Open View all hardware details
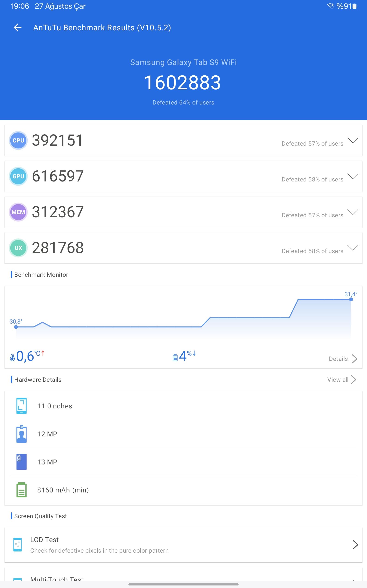The image size is (367, 588). [x=341, y=379]
